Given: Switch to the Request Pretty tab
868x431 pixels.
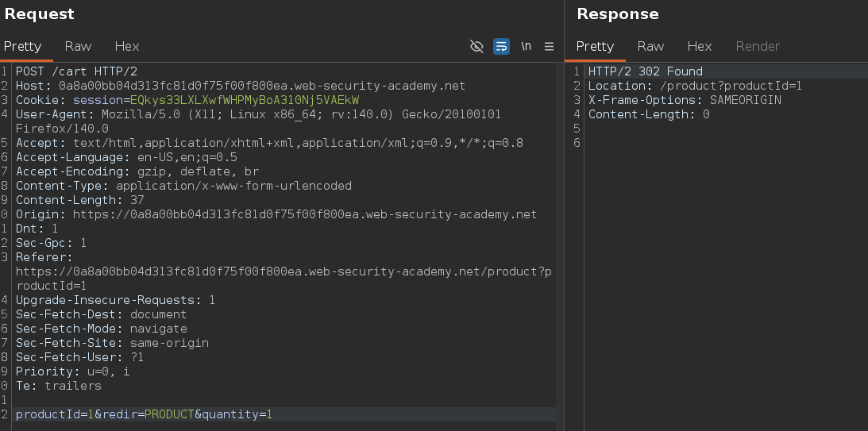Looking at the screenshot, I should click(x=23, y=47).
